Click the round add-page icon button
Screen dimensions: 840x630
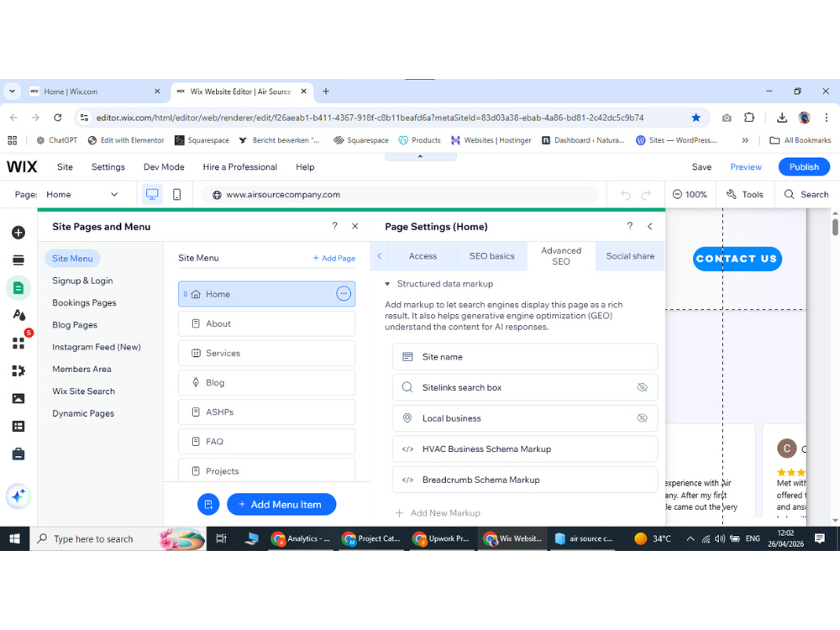coord(208,504)
